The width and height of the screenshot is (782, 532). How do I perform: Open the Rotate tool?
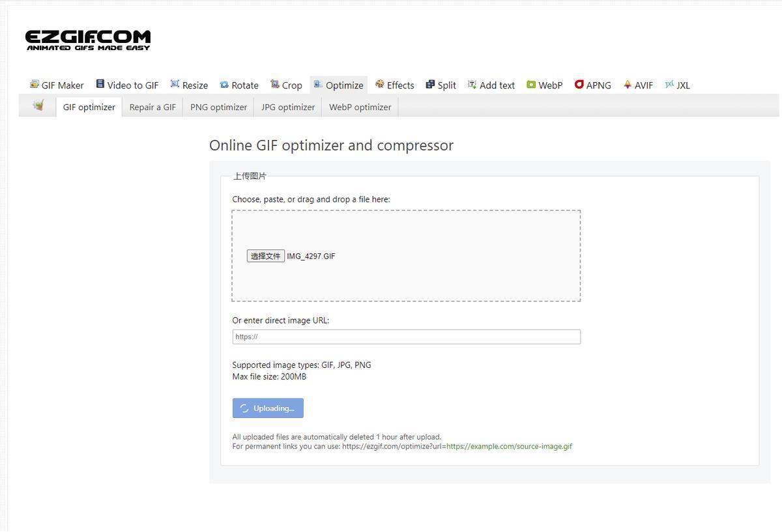coord(239,85)
